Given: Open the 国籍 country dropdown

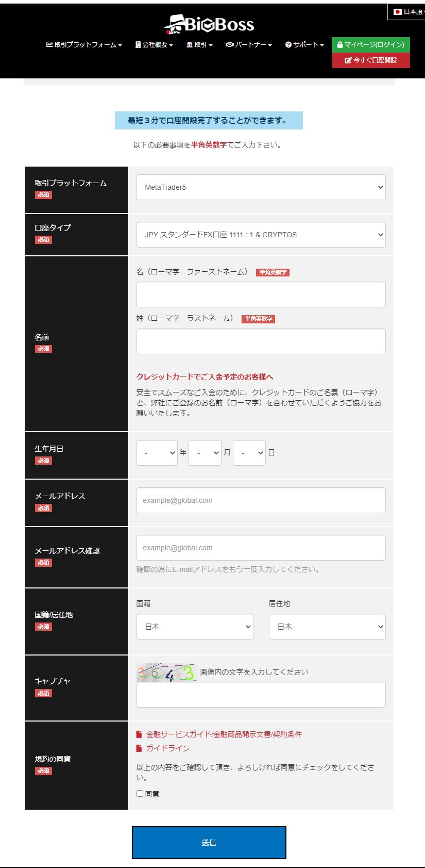Looking at the screenshot, I should coord(195,627).
